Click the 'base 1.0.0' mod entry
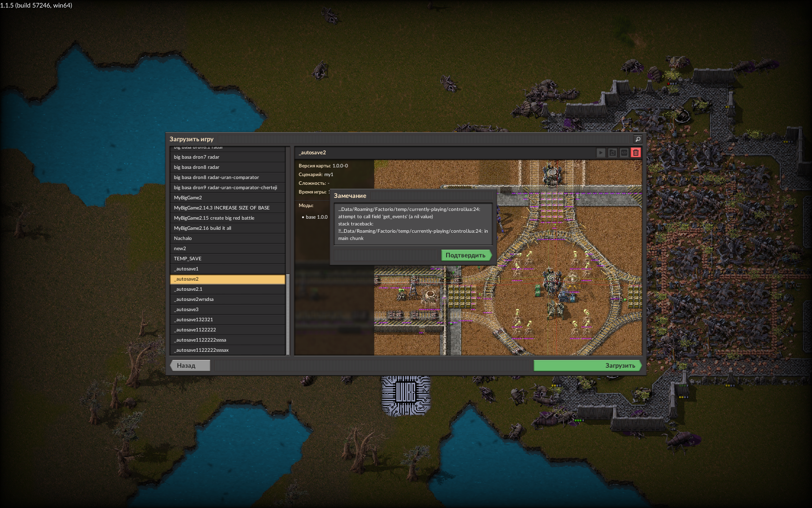The image size is (812, 508). point(315,217)
